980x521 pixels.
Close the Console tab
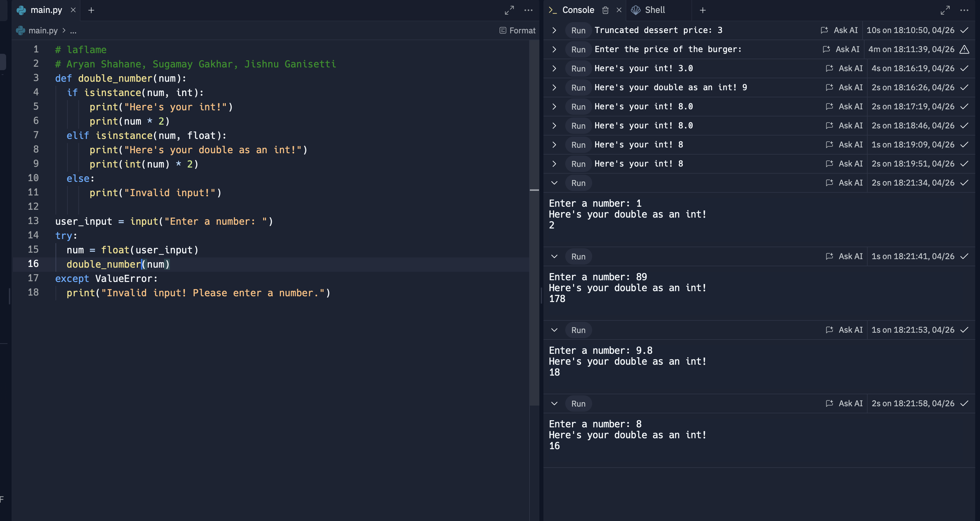point(619,10)
